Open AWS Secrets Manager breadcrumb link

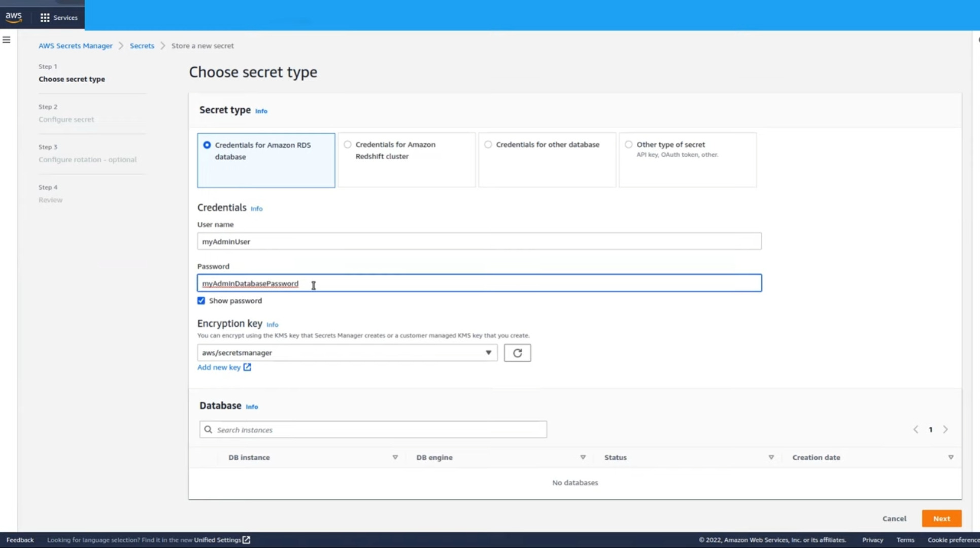pos(76,46)
